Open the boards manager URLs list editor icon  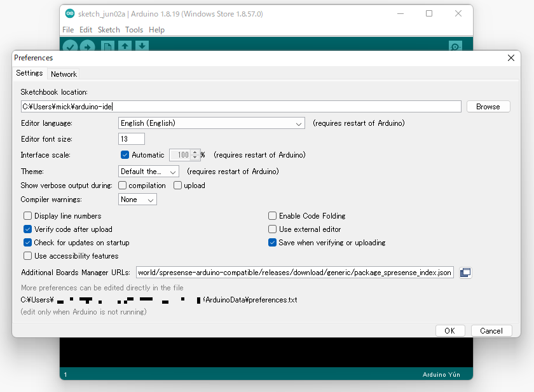[x=465, y=272]
